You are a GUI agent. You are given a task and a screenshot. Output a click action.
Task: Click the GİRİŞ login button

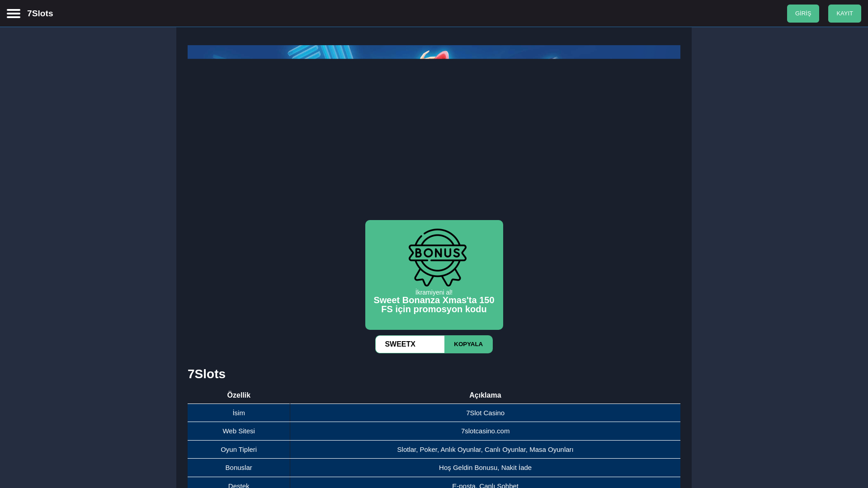803,14
